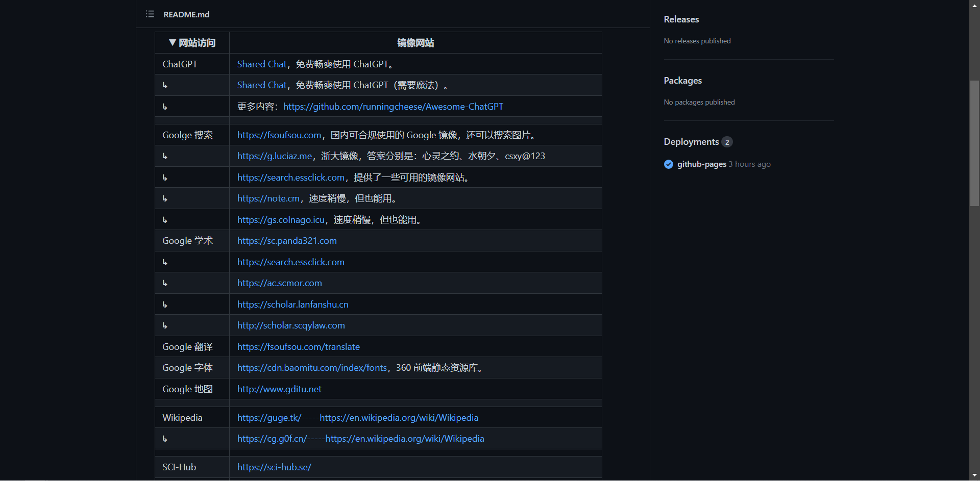The height and width of the screenshot is (481, 980).
Task: Click the Deployments count badge 2
Action: pyautogui.click(x=727, y=142)
